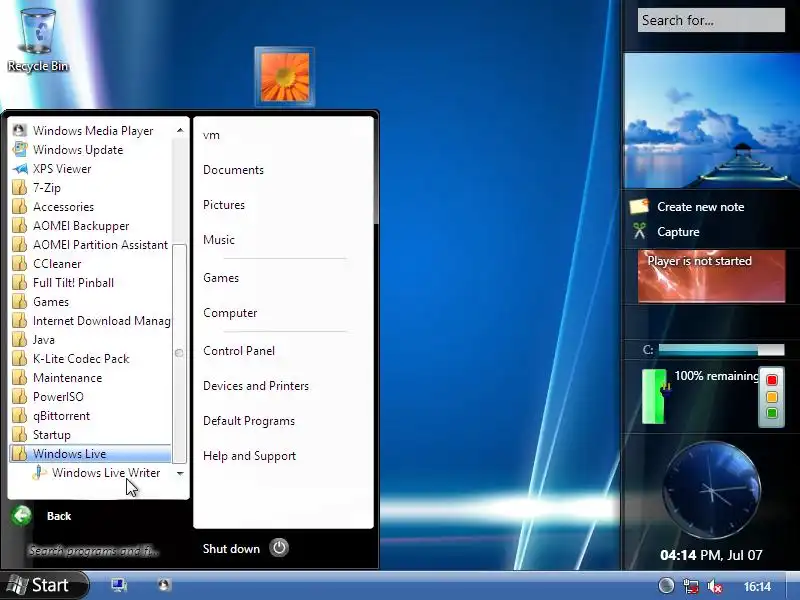
Task: Open the network tray icon
Action: click(x=691, y=586)
